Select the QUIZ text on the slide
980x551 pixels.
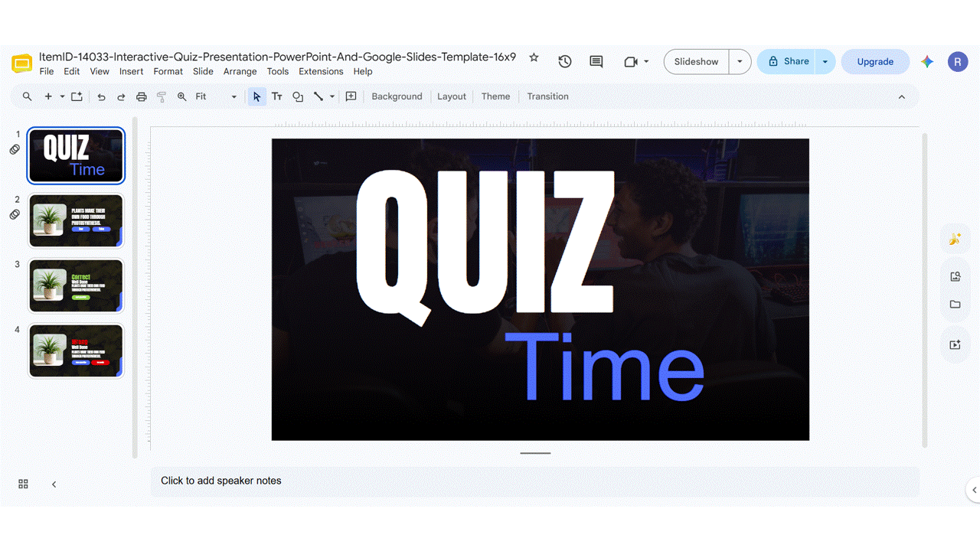click(x=485, y=246)
